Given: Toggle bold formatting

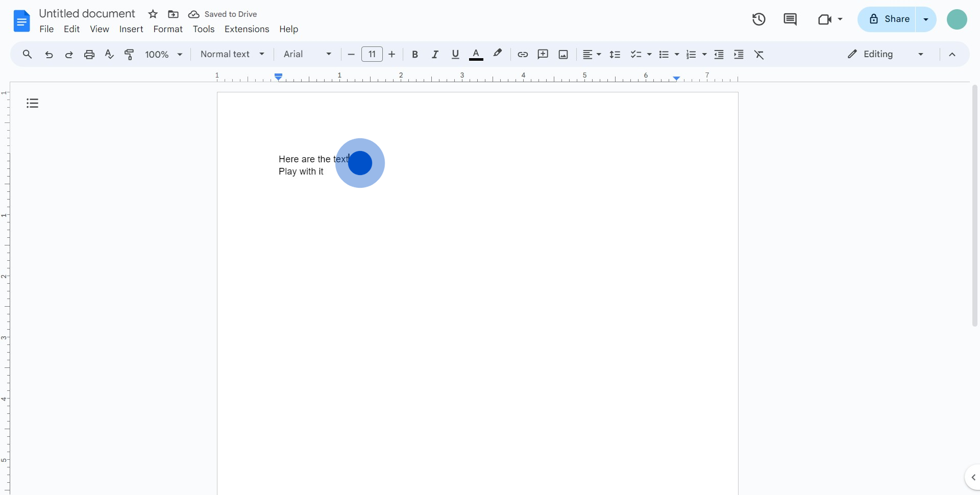Looking at the screenshot, I should [415, 55].
